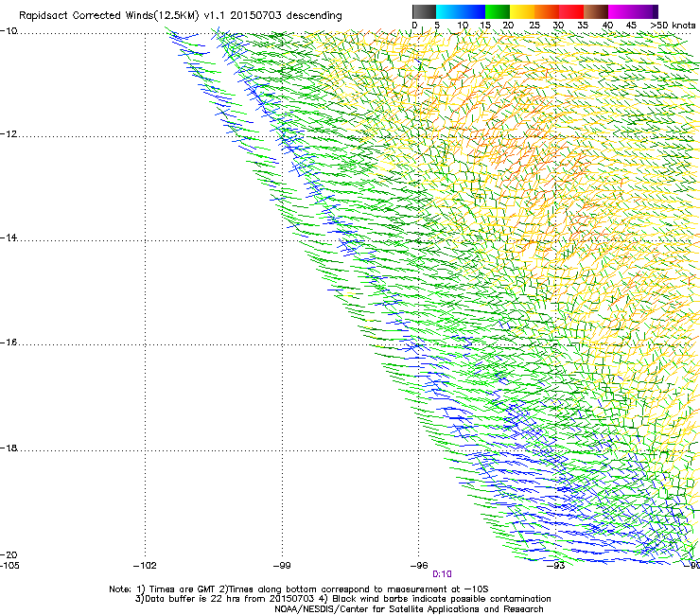Click the '-105' longitude axis label

9,566
